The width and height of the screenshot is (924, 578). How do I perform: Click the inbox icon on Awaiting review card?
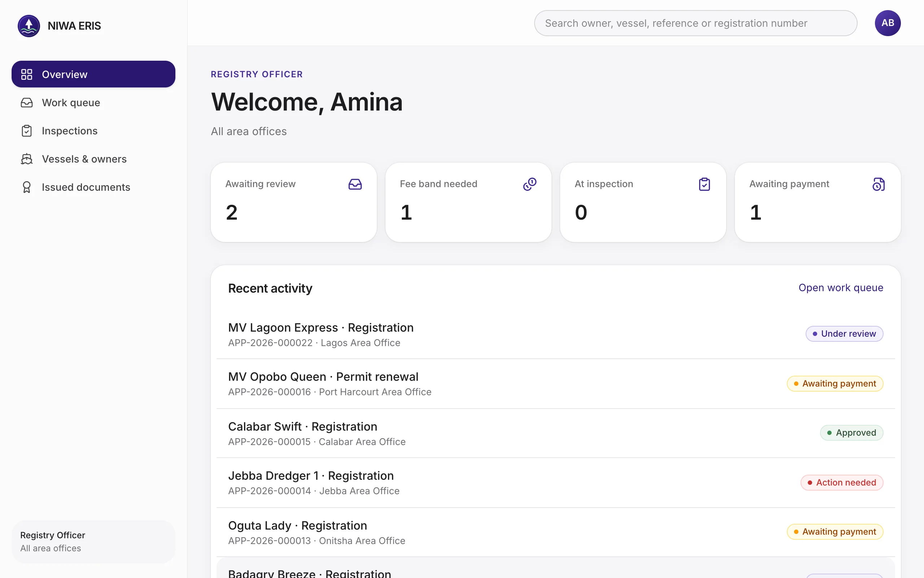355,184
